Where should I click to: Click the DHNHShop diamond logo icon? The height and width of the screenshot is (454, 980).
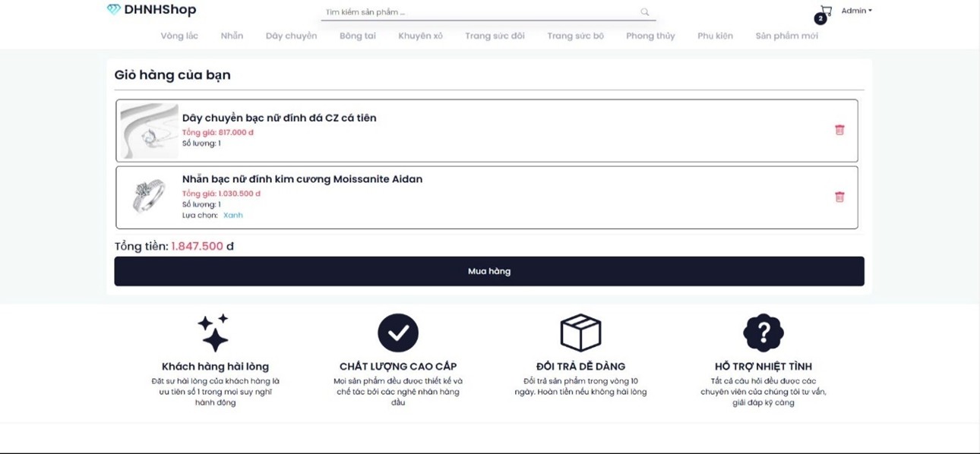tap(113, 10)
